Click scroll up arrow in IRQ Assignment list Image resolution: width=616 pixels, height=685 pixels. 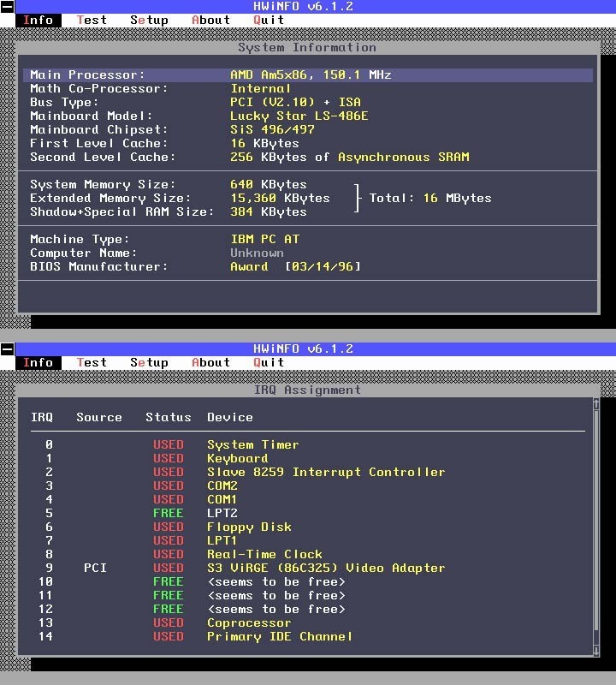click(596, 404)
